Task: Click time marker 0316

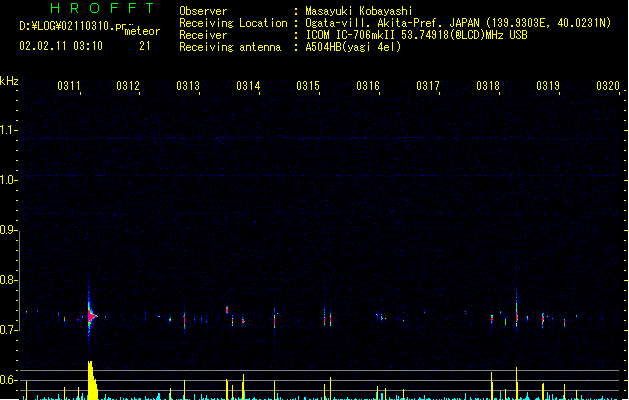Action: pyautogui.click(x=368, y=86)
